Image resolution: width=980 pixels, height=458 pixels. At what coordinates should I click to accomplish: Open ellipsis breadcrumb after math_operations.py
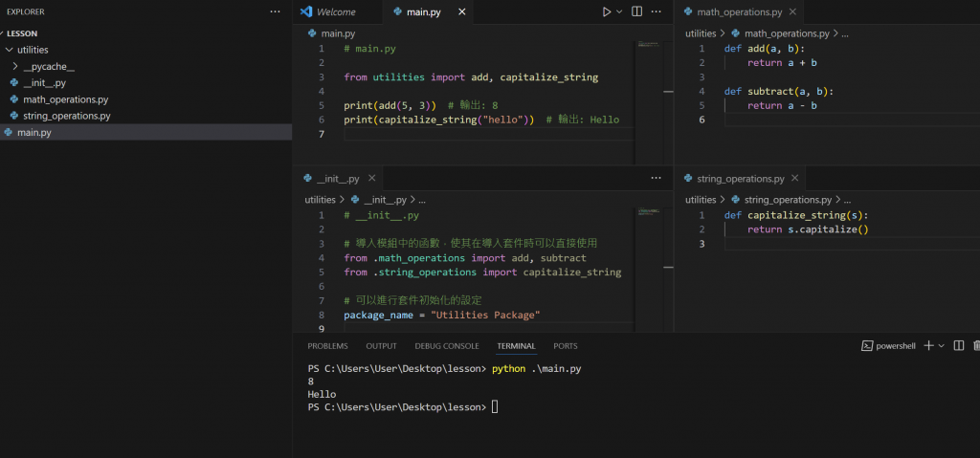pos(844,33)
